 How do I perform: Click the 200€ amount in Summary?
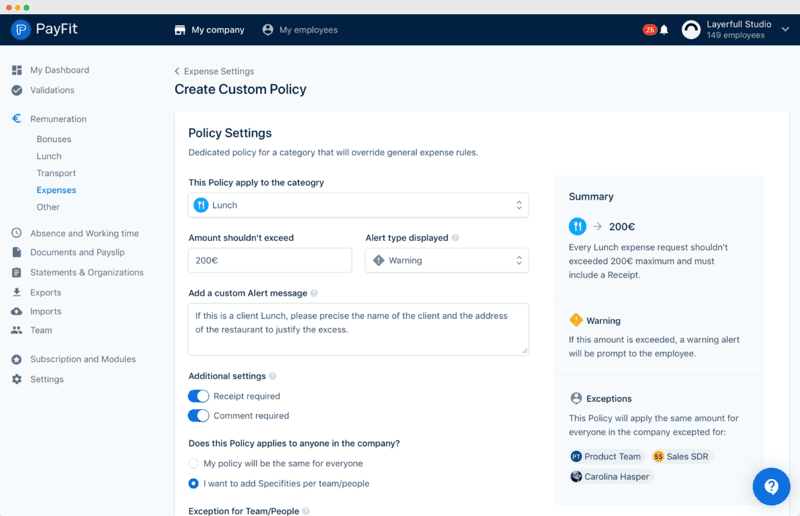pos(622,227)
